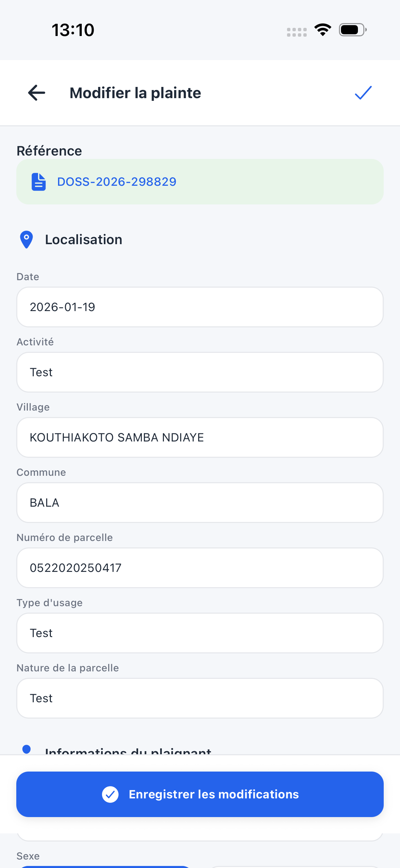Screen dimensions: 400x868
Task: Select the Type d'usage field
Action: [200, 633]
